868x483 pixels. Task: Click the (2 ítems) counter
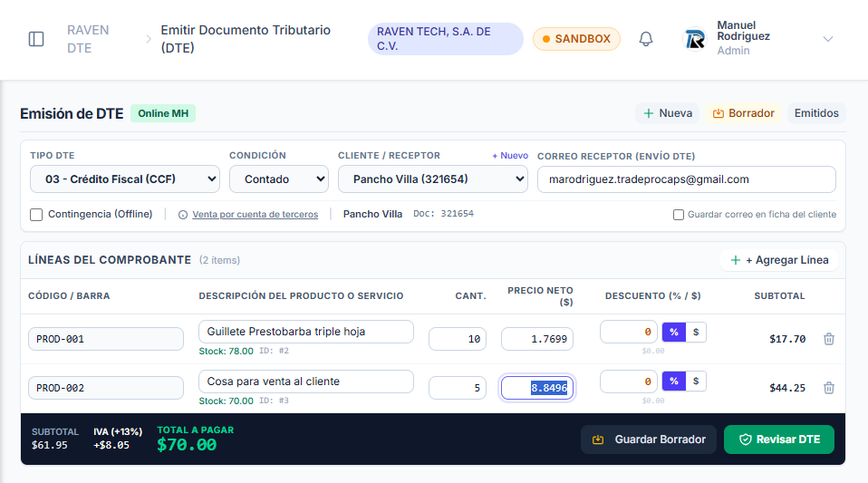click(220, 260)
